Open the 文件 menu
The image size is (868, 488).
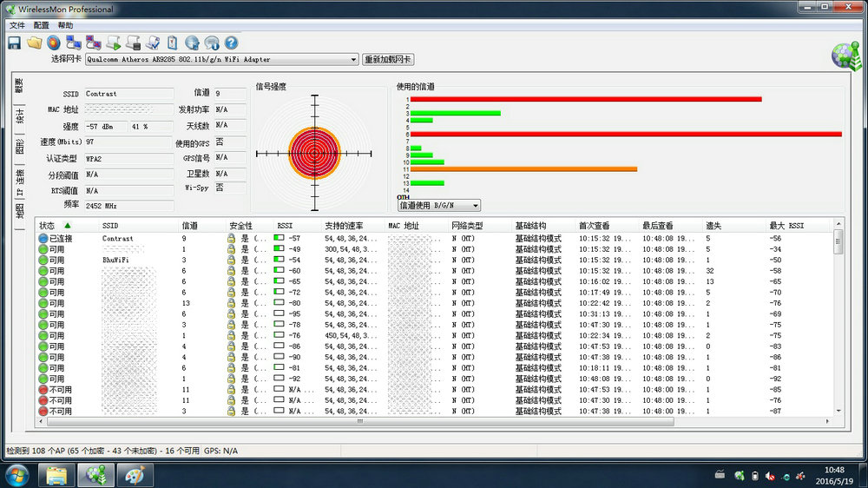point(17,25)
